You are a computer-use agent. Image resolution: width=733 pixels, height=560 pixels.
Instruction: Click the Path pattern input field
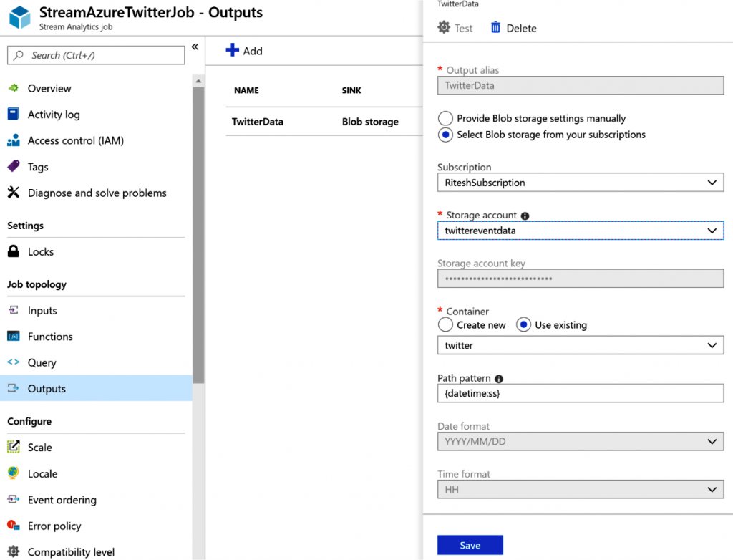[x=580, y=393]
